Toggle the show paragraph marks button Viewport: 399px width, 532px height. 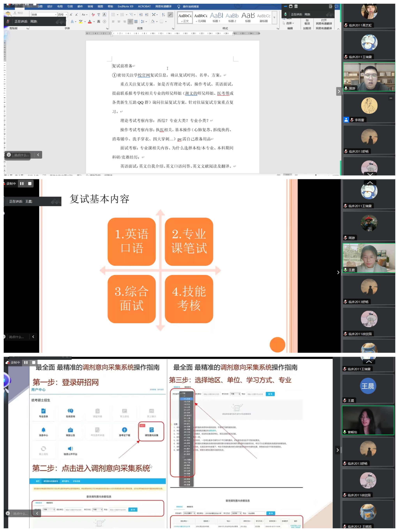tap(170, 15)
